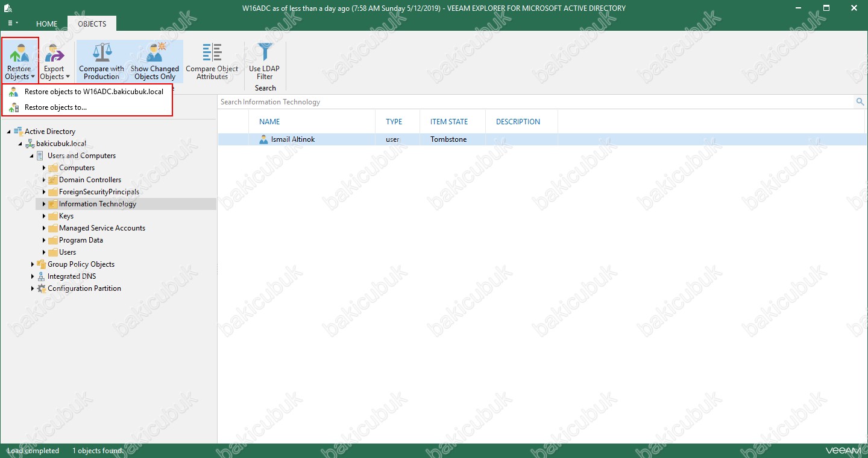Click the Group Policy Objects folder icon
868x458 pixels.
click(x=41, y=264)
